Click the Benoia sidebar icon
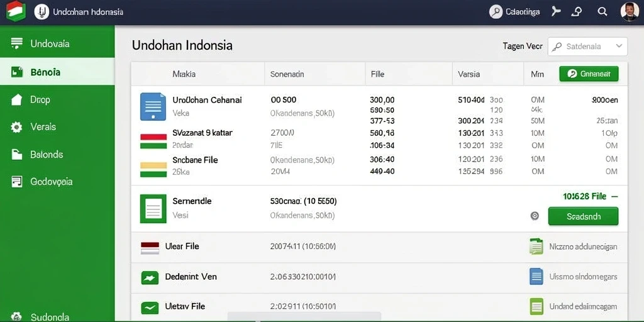The image size is (644, 322). click(x=16, y=72)
